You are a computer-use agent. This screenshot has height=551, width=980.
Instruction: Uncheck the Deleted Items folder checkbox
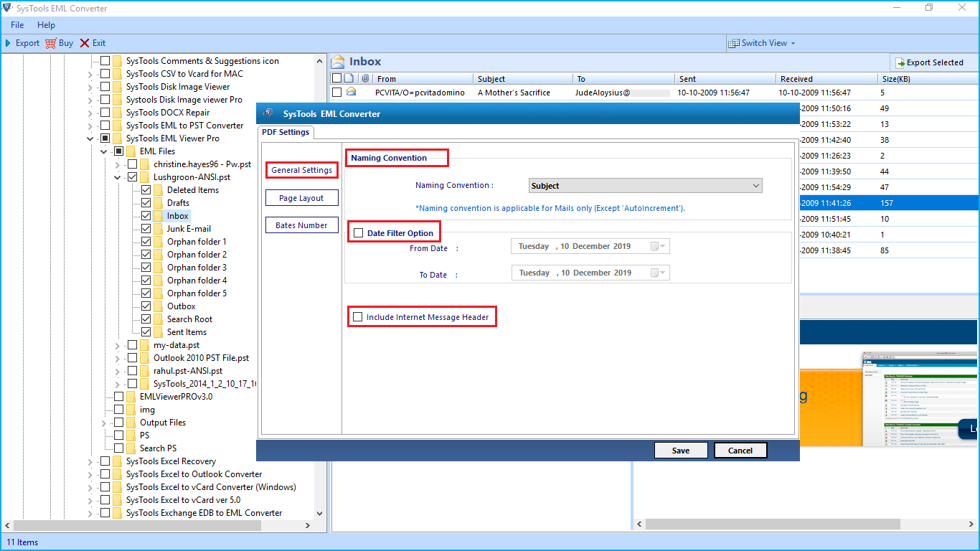click(x=146, y=190)
